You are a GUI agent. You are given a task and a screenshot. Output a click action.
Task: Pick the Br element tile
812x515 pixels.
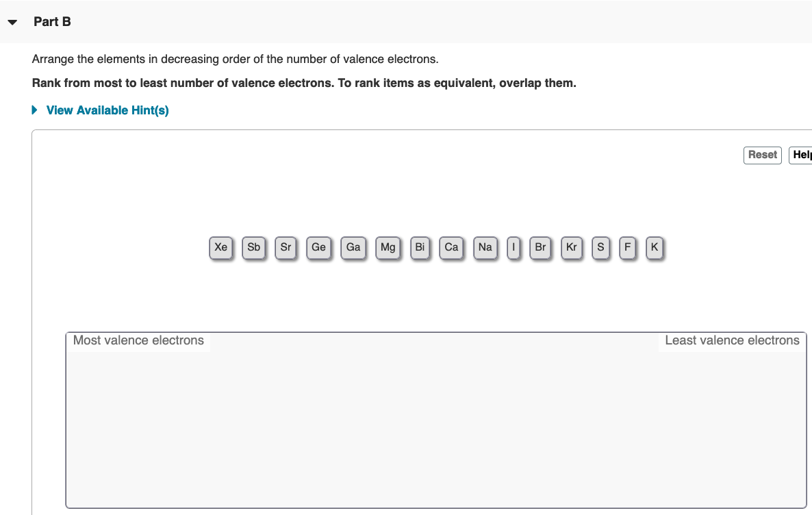pyautogui.click(x=540, y=247)
